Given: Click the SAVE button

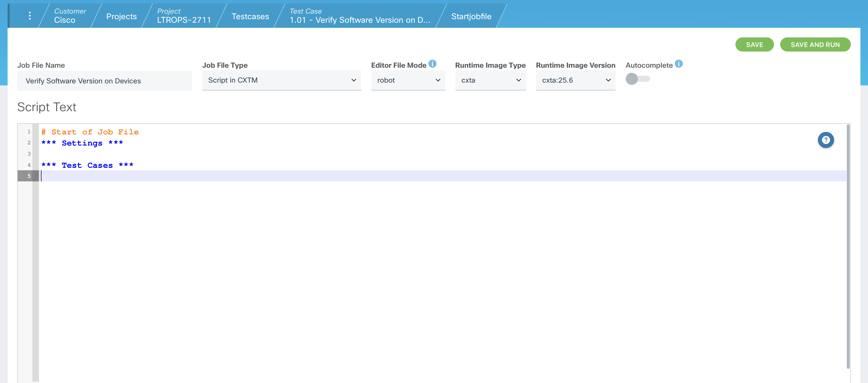Looking at the screenshot, I should tap(754, 45).
